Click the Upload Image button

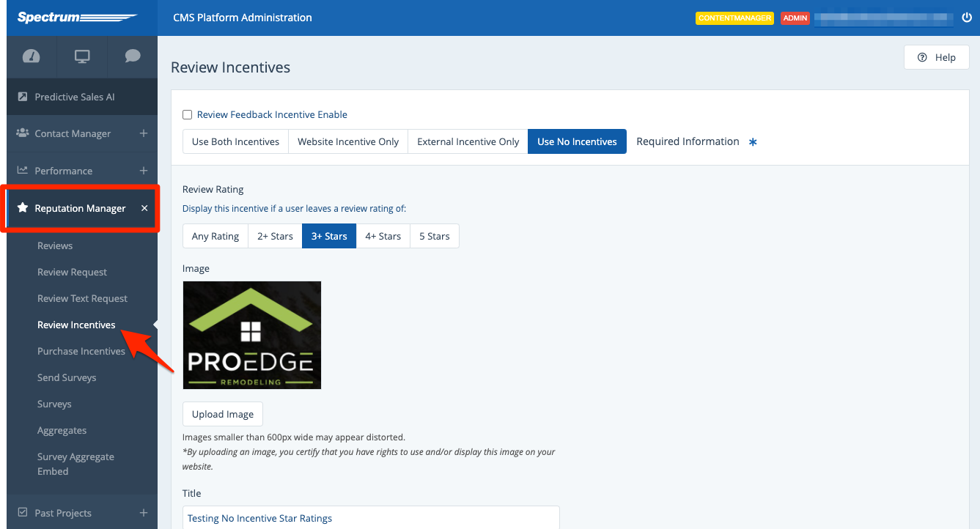pyautogui.click(x=223, y=414)
